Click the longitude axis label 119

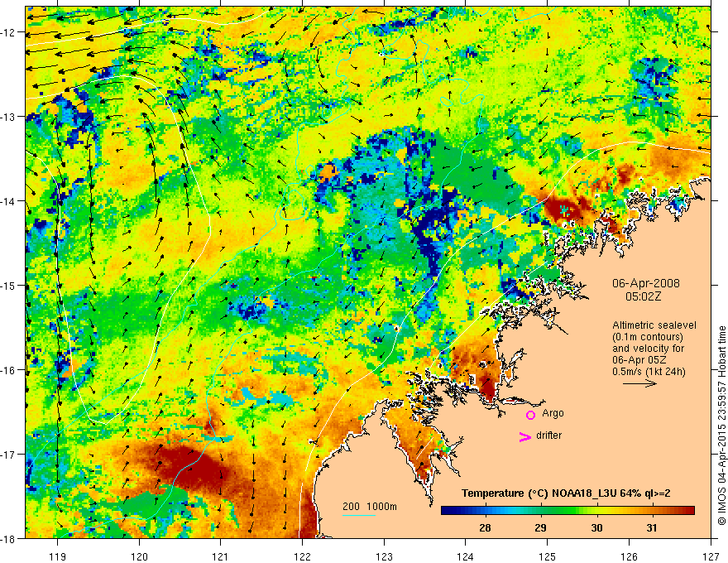point(57,556)
